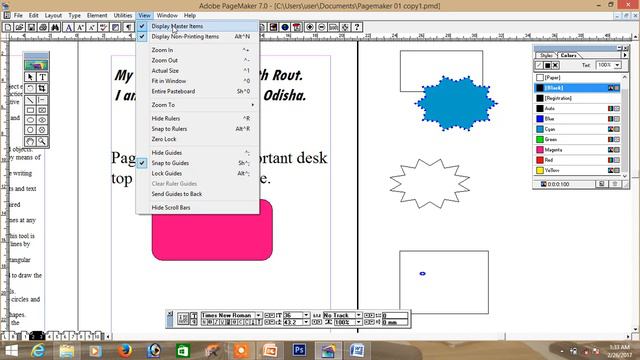Select the Text tool in the toolbox
Image resolution: width=640 pixels, height=360 pixels.
coord(42,77)
